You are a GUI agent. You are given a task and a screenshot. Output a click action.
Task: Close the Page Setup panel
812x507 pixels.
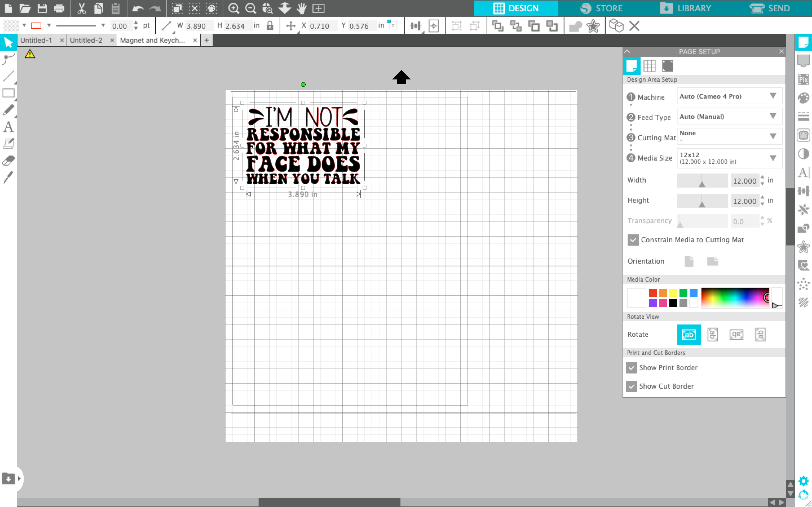[781, 51]
